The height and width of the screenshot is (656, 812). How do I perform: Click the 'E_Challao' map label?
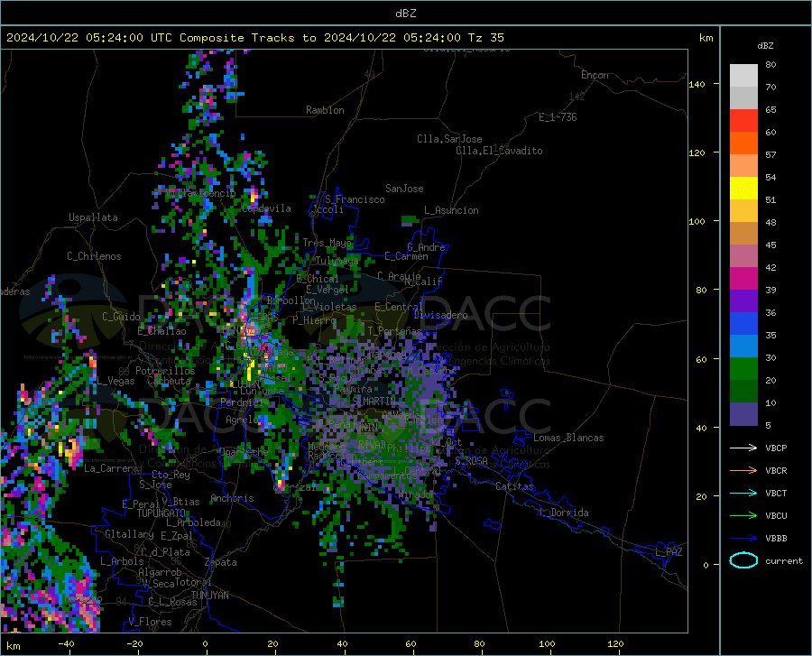(161, 331)
